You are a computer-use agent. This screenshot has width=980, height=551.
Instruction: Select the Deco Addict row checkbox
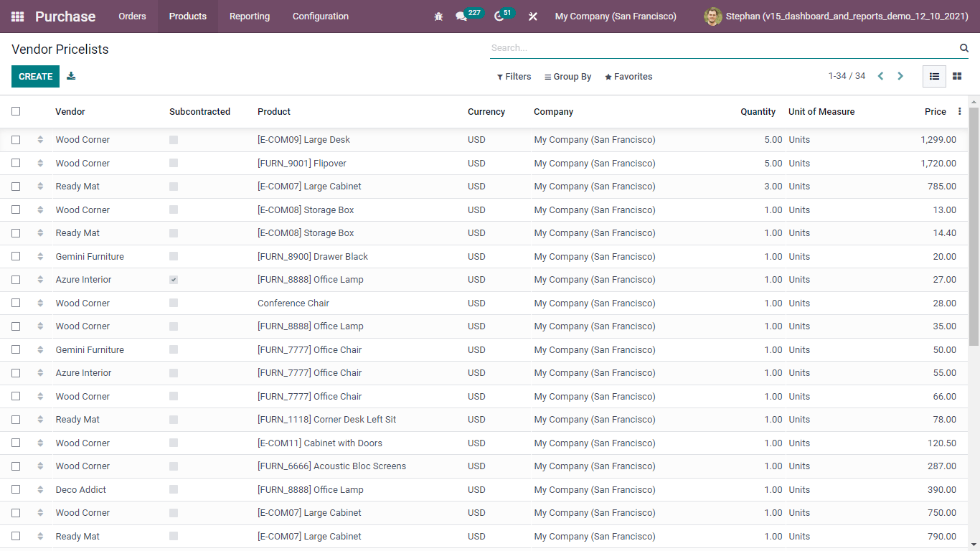coord(16,490)
